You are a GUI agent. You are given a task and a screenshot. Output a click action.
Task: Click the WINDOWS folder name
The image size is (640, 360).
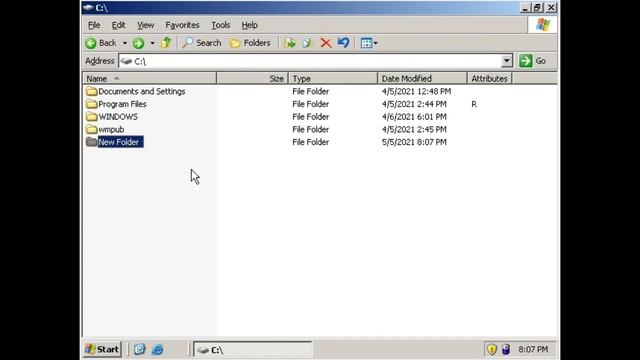[118, 116]
